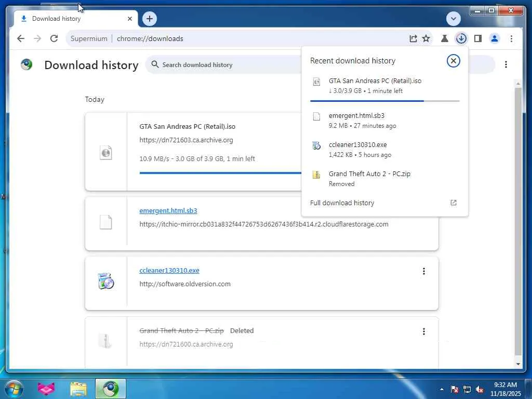The width and height of the screenshot is (532, 399).
Task: Click the http://software.oldversion.com source URL
Action: tap(185, 284)
